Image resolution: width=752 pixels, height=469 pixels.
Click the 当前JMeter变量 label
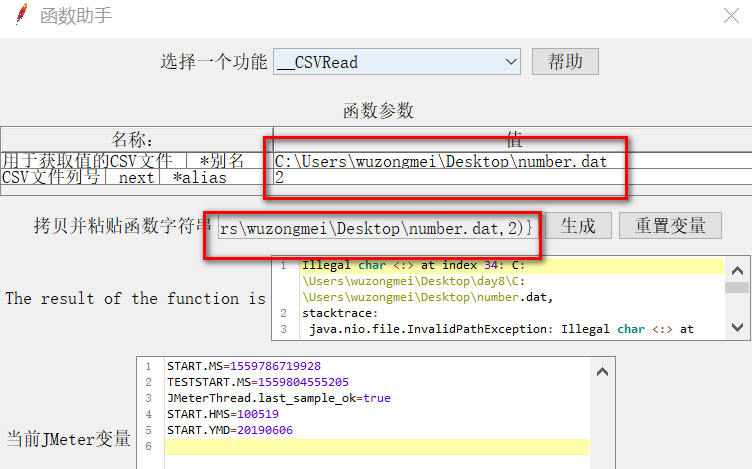click(69, 439)
